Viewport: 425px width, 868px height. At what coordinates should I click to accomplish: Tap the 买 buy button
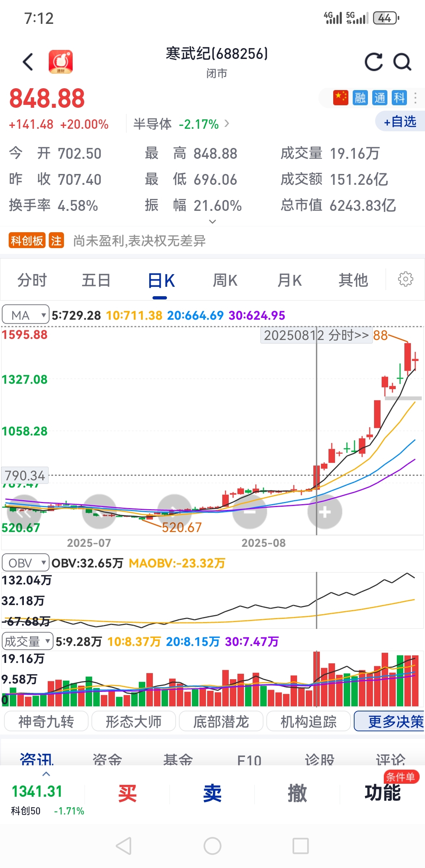coord(127,793)
